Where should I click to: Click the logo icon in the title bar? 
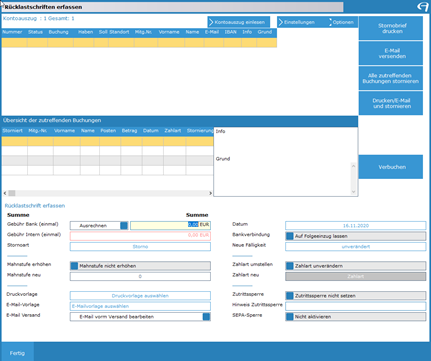pyautogui.click(x=423, y=6)
